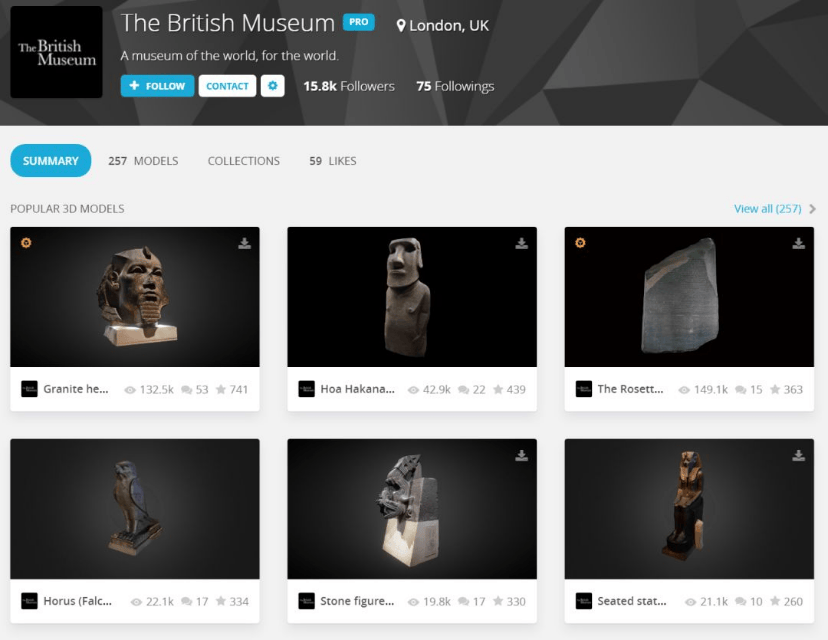The width and height of the screenshot is (828, 640).
Task: Click The Rosett... model title
Action: [x=631, y=389]
